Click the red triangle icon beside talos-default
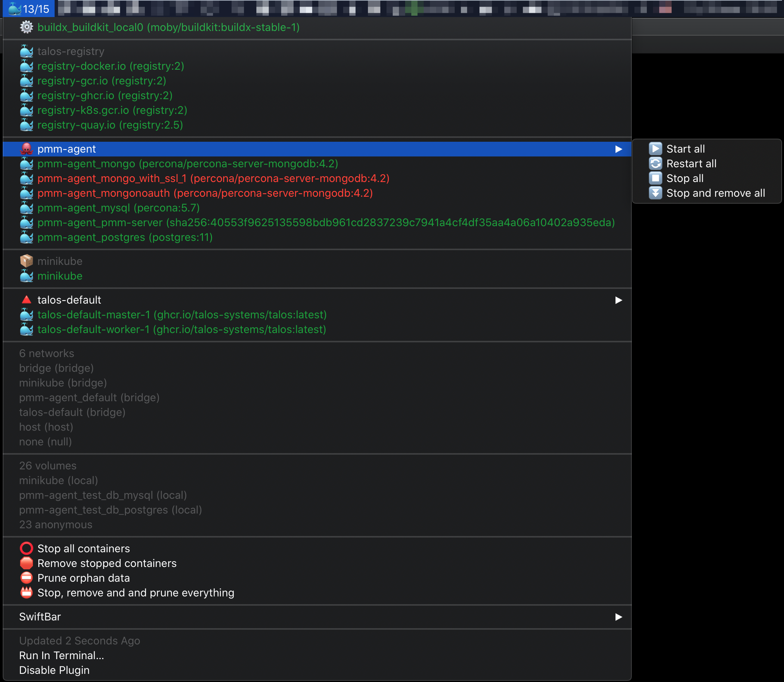The image size is (784, 682). (26, 300)
